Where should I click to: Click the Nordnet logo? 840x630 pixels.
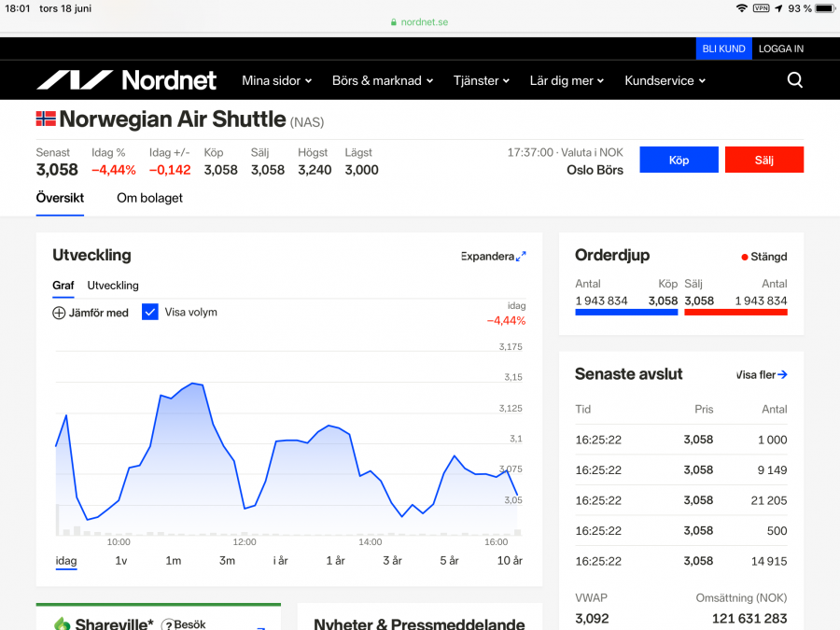[126, 80]
